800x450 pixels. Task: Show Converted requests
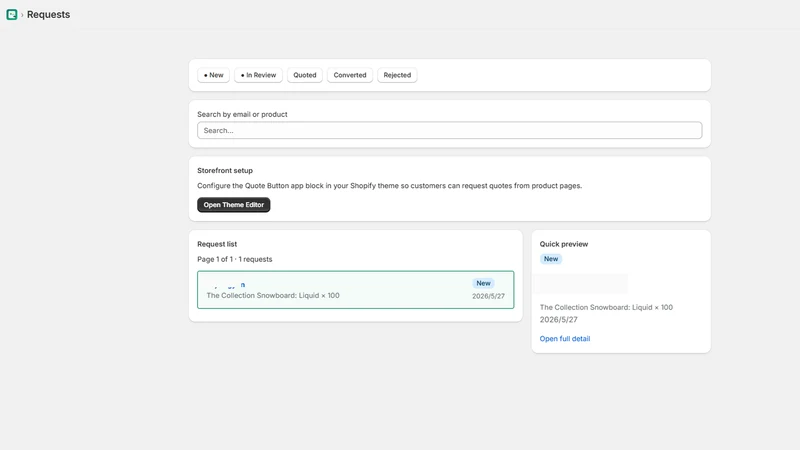point(350,75)
